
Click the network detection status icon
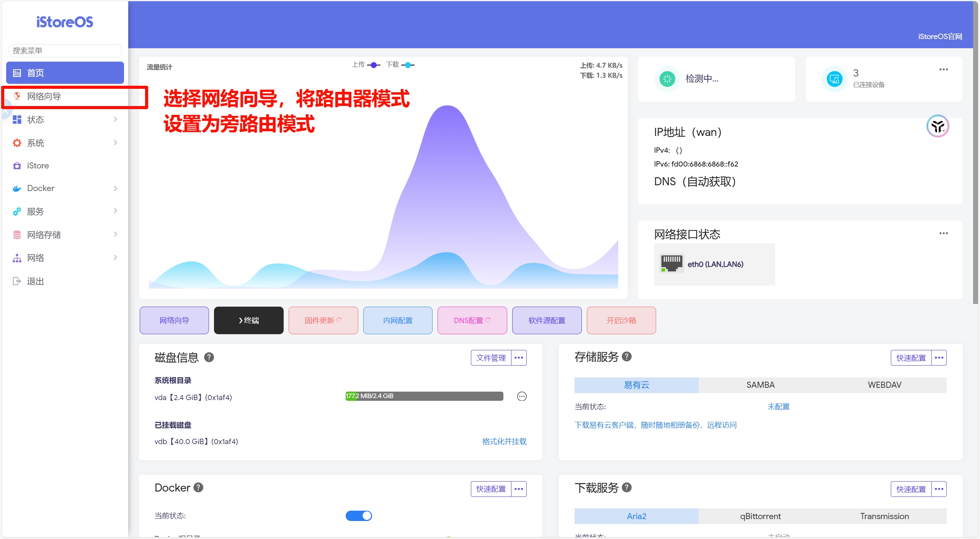pyautogui.click(x=667, y=79)
